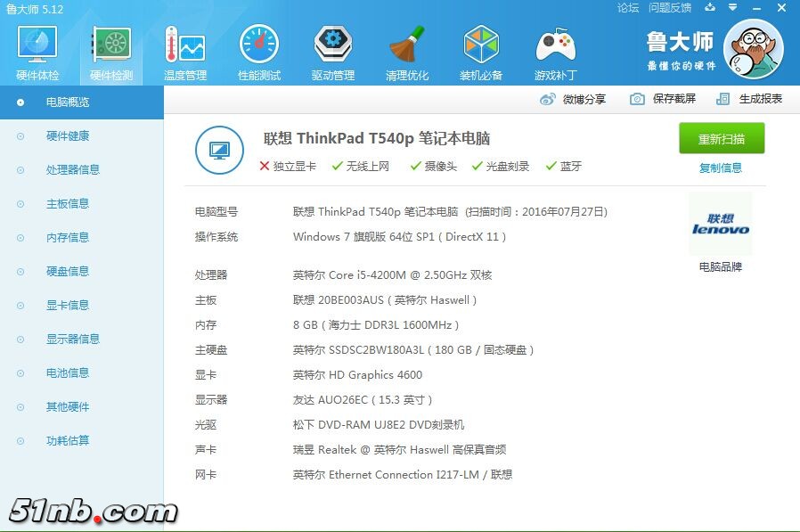Click the green 重新扫描 rescan button
Screen dimensions: 800x532
[722, 139]
